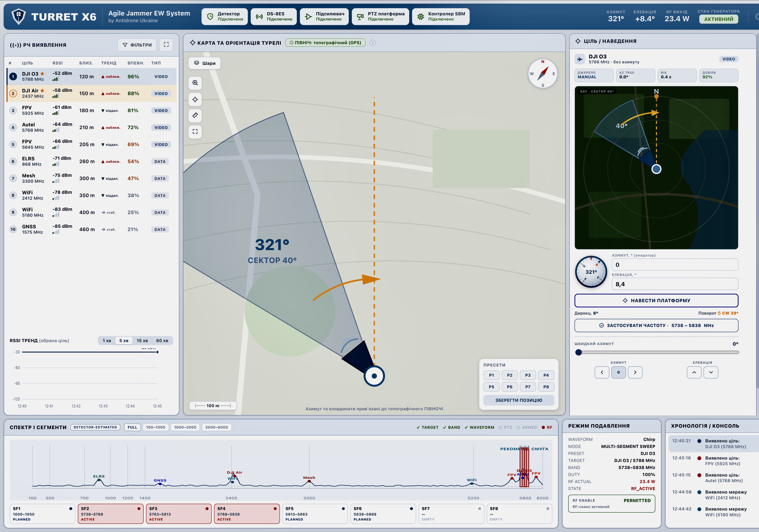This screenshot has height=532, width=759.
Task: Toggle the TARGET readiness indicator
Action: click(x=427, y=427)
